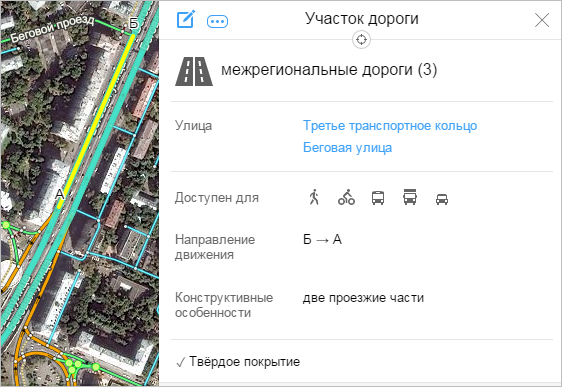Click the Направление движения field label
Screen dimensions: 562x387
click(215, 247)
